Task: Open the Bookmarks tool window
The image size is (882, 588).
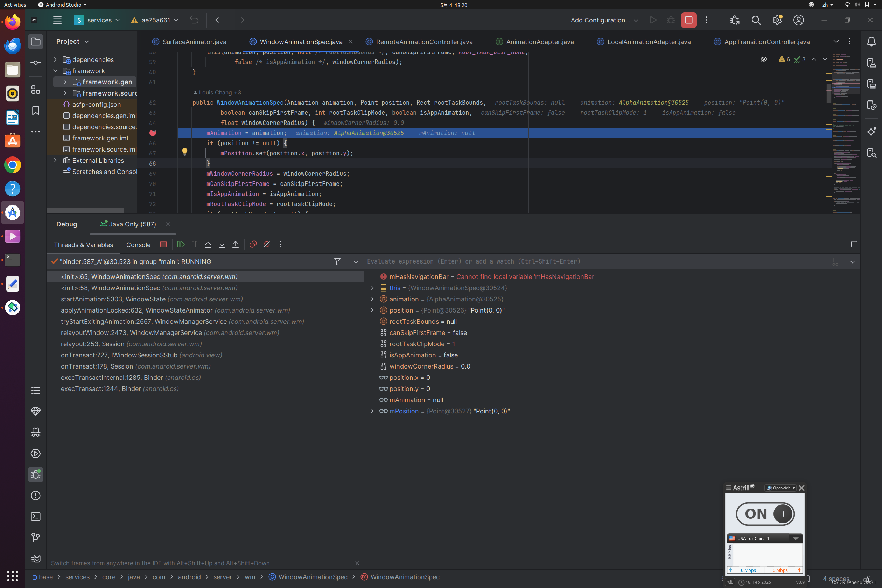Action: [x=36, y=111]
